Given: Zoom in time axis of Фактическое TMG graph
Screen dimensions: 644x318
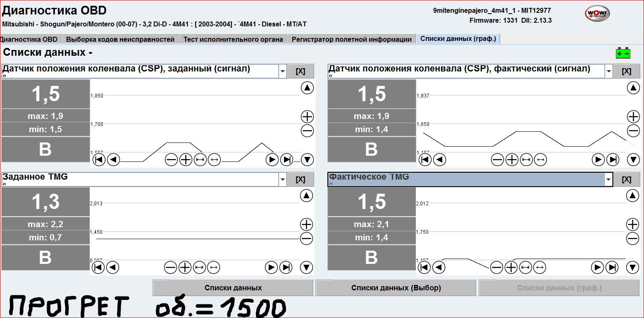Looking at the screenshot, I should (x=511, y=268).
